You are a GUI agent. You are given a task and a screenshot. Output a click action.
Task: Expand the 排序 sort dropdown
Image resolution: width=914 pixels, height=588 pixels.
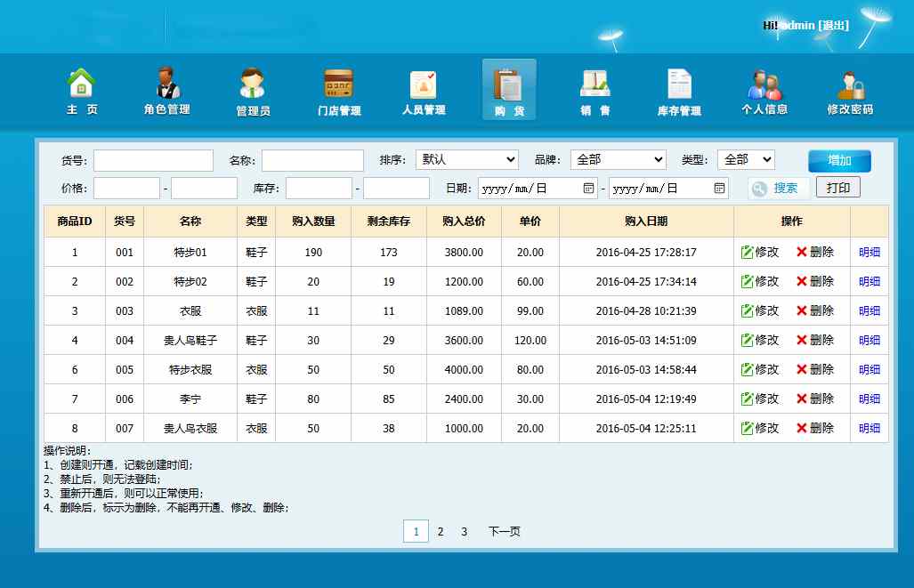[x=467, y=160]
